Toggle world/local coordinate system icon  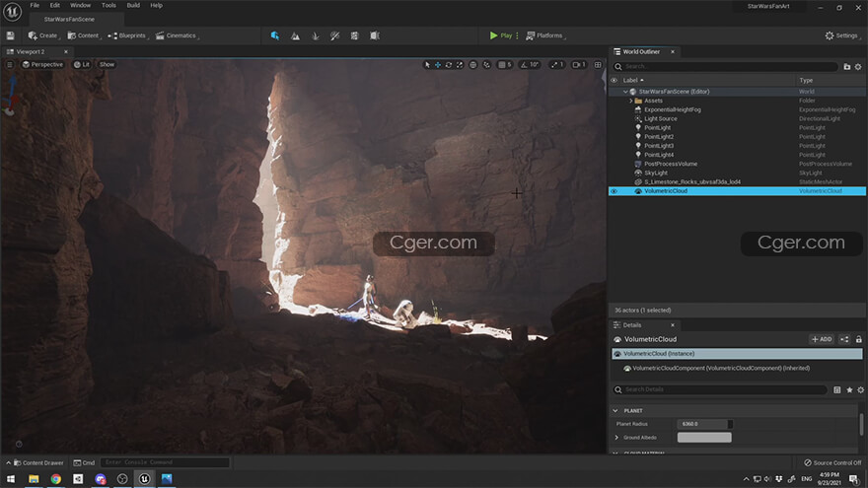(x=472, y=65)
